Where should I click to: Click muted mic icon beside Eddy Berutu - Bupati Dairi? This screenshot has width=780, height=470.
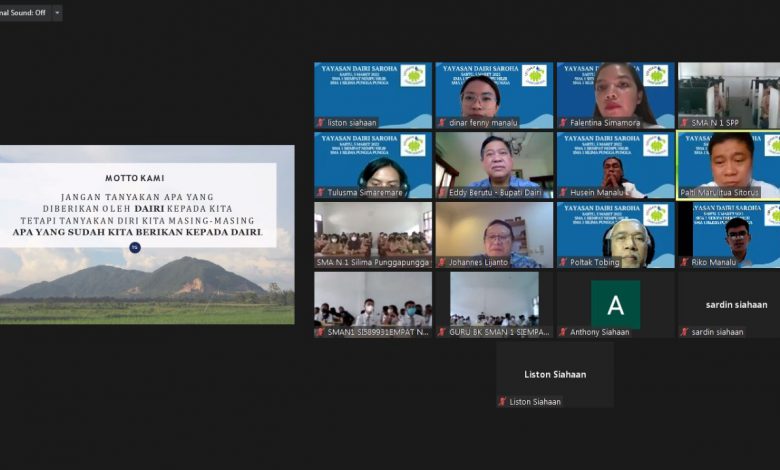[x=442, y=192]
